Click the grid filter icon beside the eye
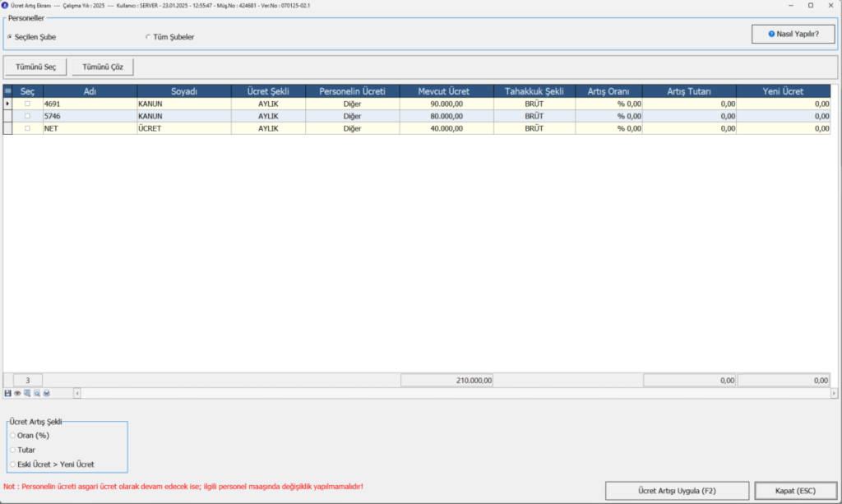Image resolution: width=842 pixels, height=504 pixels. pyautogui.click(x=27, y=394)
